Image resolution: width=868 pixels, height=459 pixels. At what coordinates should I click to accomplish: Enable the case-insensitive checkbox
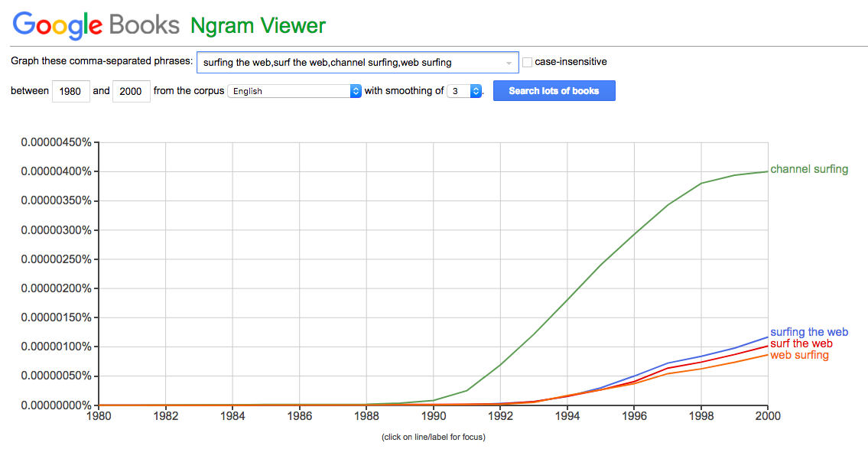[x=527, y=62]
